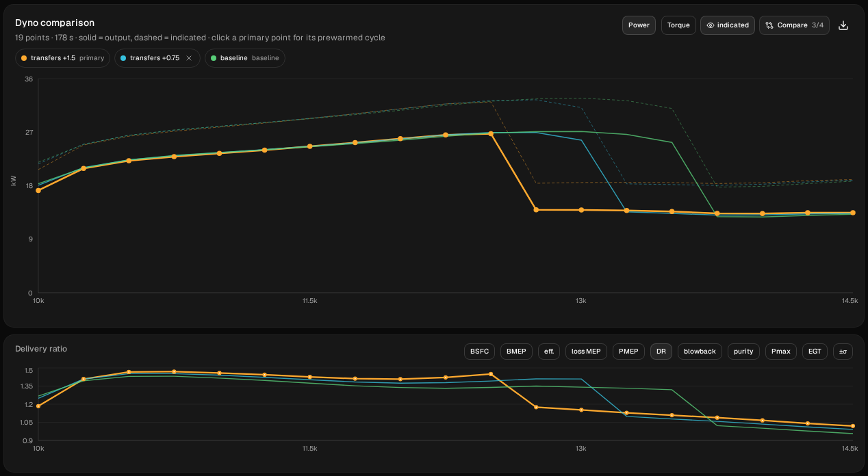Click the orange swatch dot for transfers +1.5

(x=25, y=58)
